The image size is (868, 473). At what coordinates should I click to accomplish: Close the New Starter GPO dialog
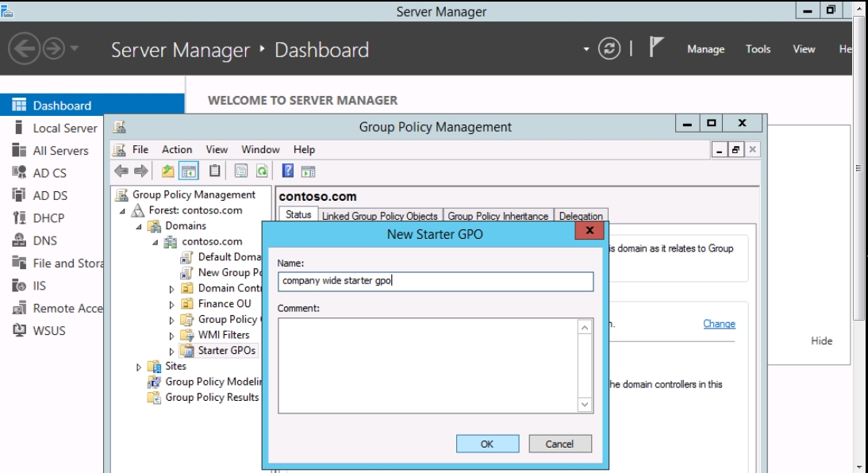click(x=589, y=230)
